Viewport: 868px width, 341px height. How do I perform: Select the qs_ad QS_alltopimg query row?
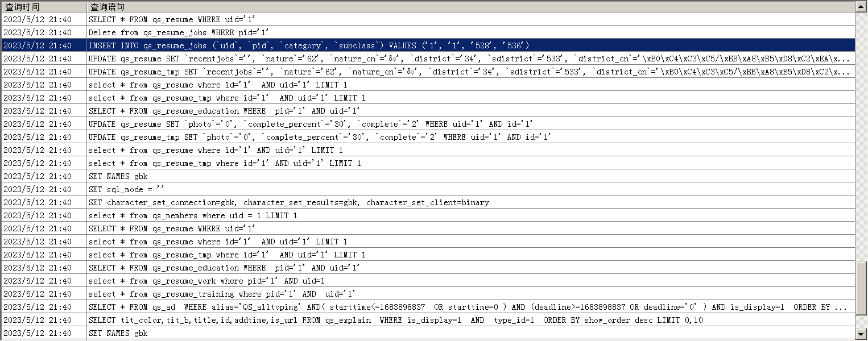(x=466, y=307)
